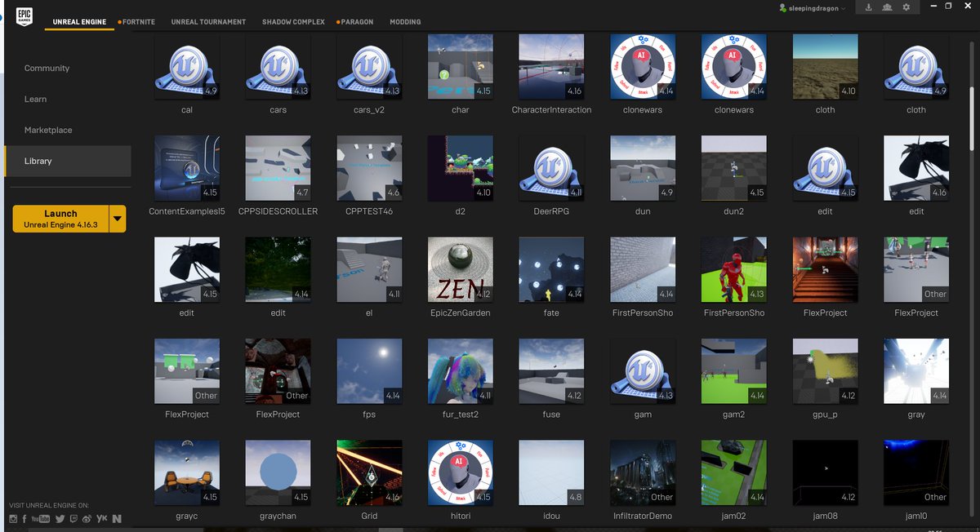Open the cars project thumbnail
980x532 pixels.
(278, 67)
